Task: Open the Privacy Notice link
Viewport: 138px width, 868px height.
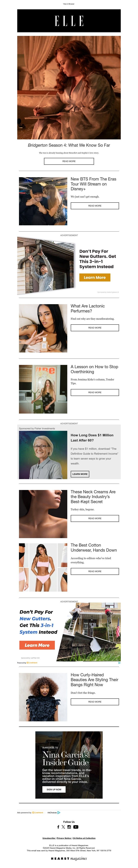Action: click(x=64, y=838)
